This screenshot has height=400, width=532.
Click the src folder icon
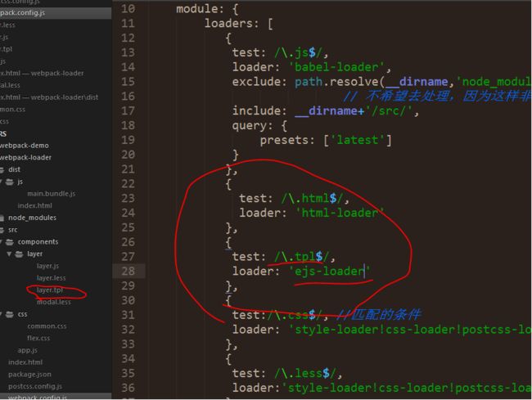click(x=2, y=230)
